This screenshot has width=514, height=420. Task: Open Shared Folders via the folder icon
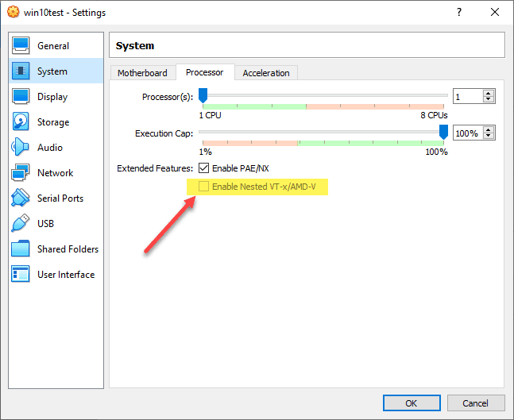tap(21, 249)
